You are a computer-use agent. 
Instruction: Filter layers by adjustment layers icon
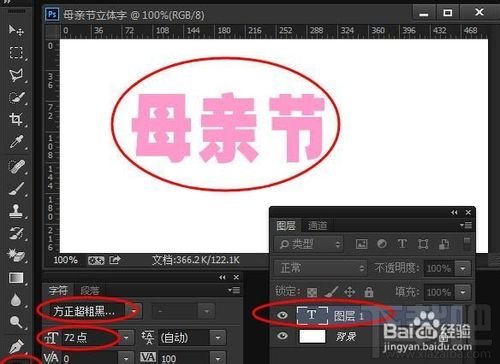pyautogui.click(x=382, y=244)
